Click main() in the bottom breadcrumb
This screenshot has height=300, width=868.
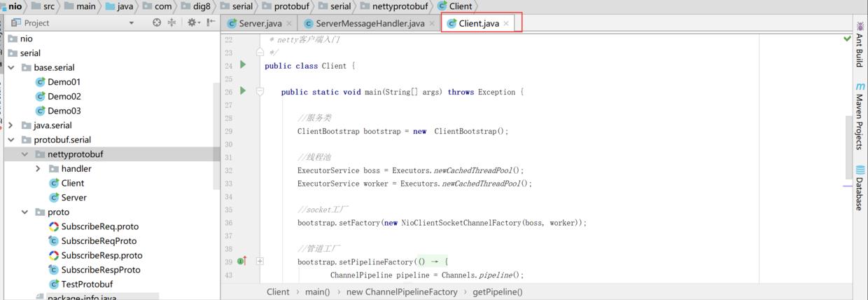317,292
